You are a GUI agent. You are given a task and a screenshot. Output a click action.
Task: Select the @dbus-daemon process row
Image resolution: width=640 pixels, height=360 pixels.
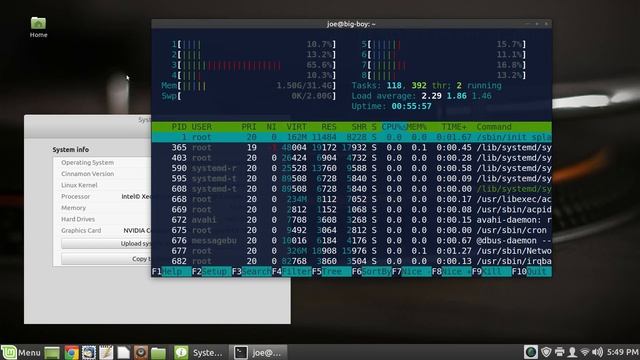pyautogui.click(x=351, y=240)
